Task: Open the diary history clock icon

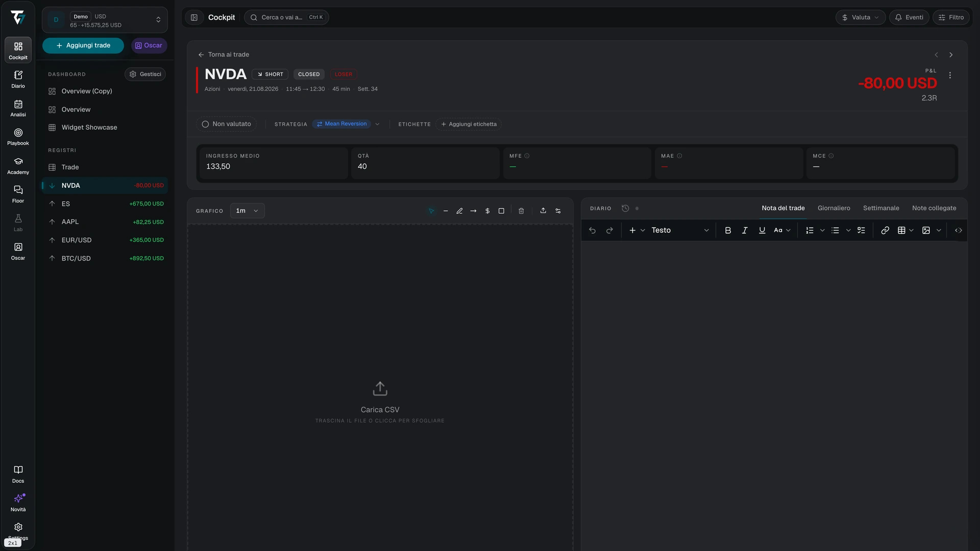Action: tap(625, 208)
